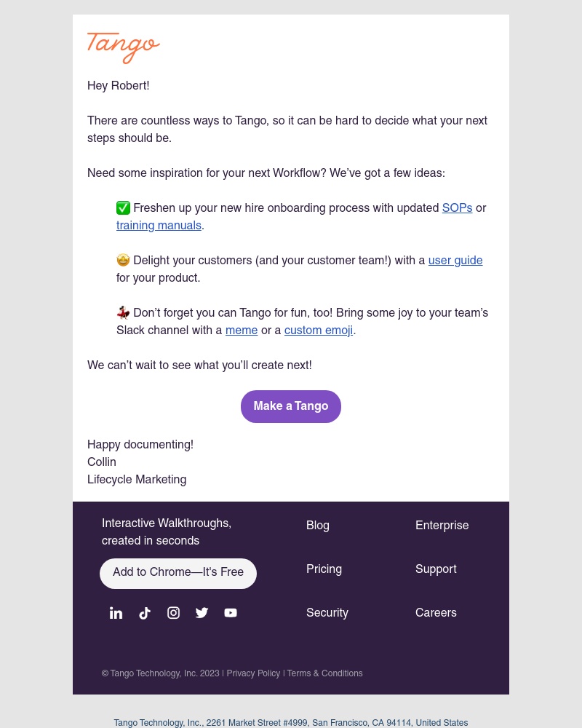Open the custom emoji link

[x=319, y=331]
